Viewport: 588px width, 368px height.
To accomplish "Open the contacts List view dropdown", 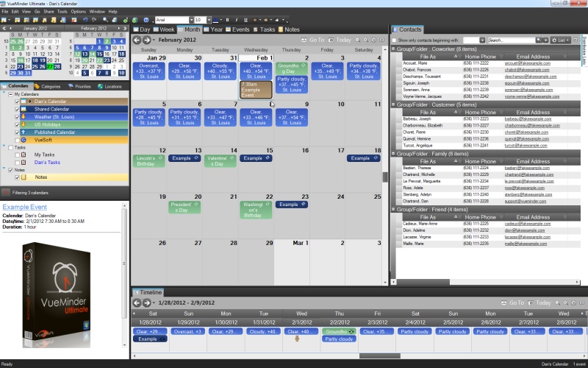I will coord(560,40).
